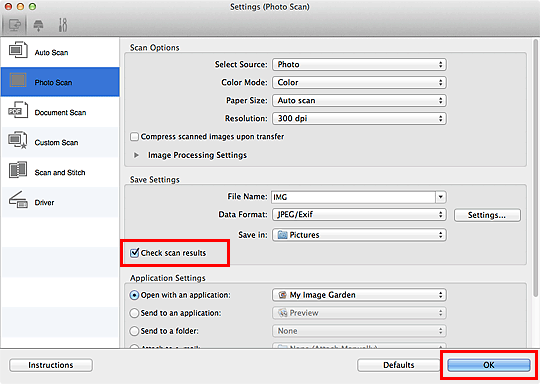Viewport: 540px width, 384px height.
Task: Minimize window with yellow button
Action: click(20, 7)
